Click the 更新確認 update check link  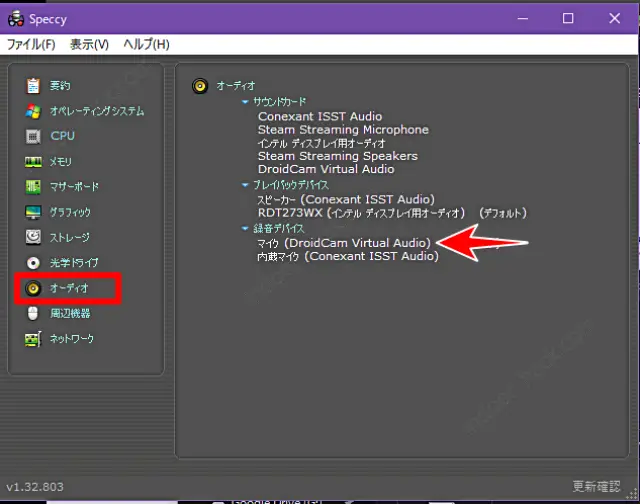tap(596, 486)
